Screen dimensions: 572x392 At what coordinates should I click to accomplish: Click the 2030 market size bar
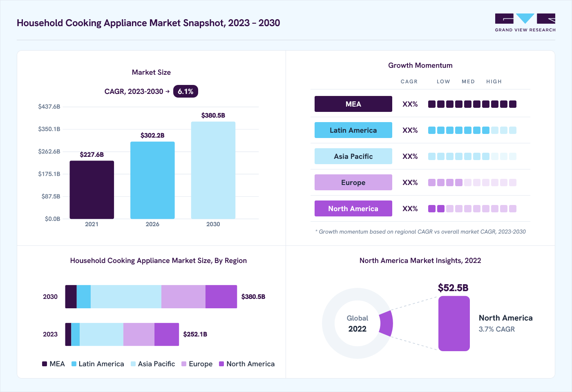pos(213,170)
